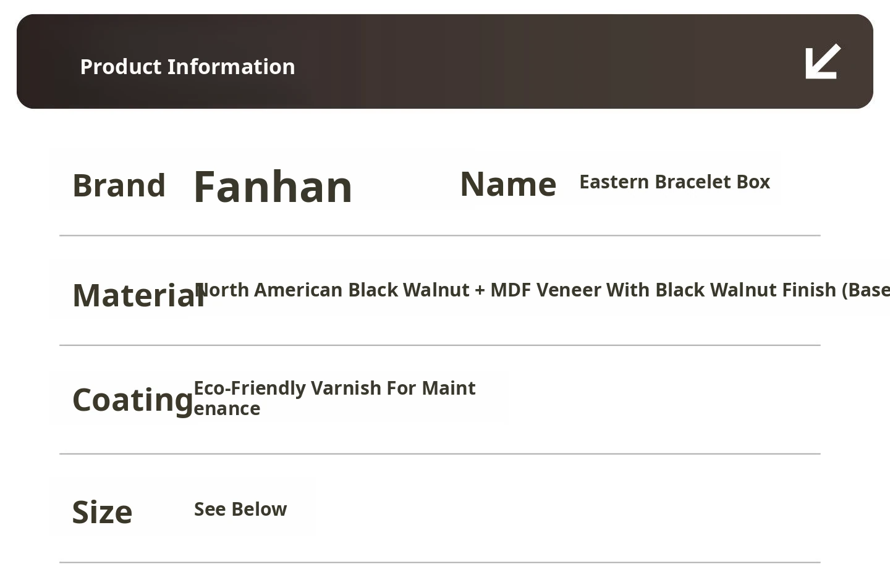This screenshot has width=890, height=588.
Task: Select the Name field label
Action: (508, 184)
